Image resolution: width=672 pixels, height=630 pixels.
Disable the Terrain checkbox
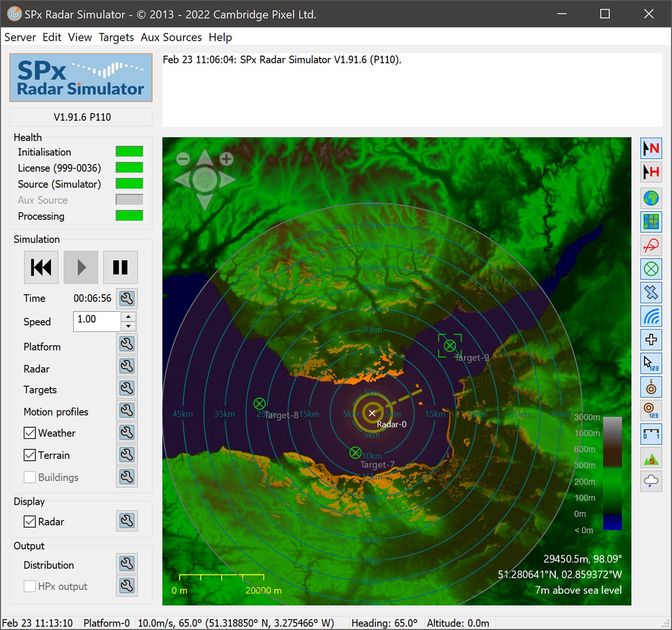coord(30,455)
